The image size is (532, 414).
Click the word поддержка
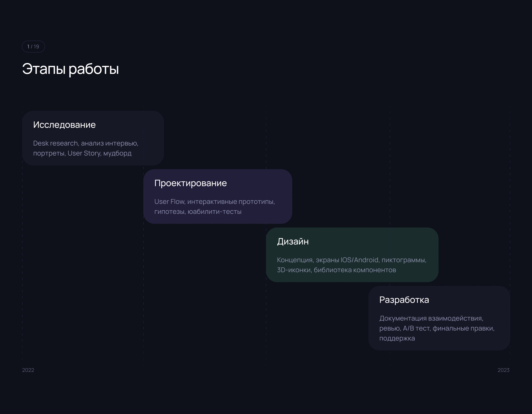coord(397,338)
